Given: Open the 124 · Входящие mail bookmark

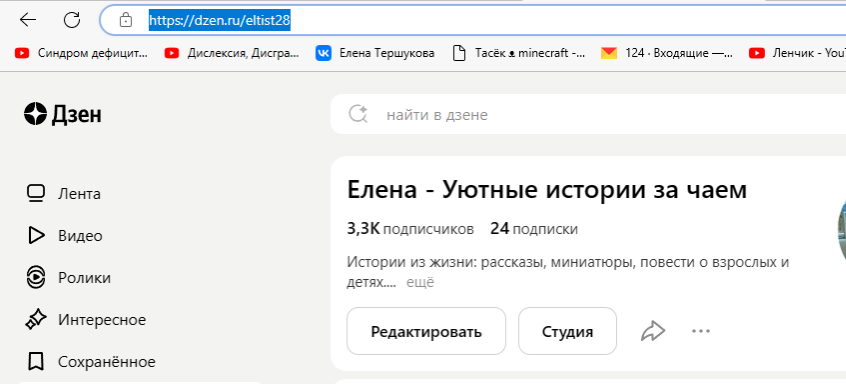Looking at the screenshot, I should click(x=667, y=53).
